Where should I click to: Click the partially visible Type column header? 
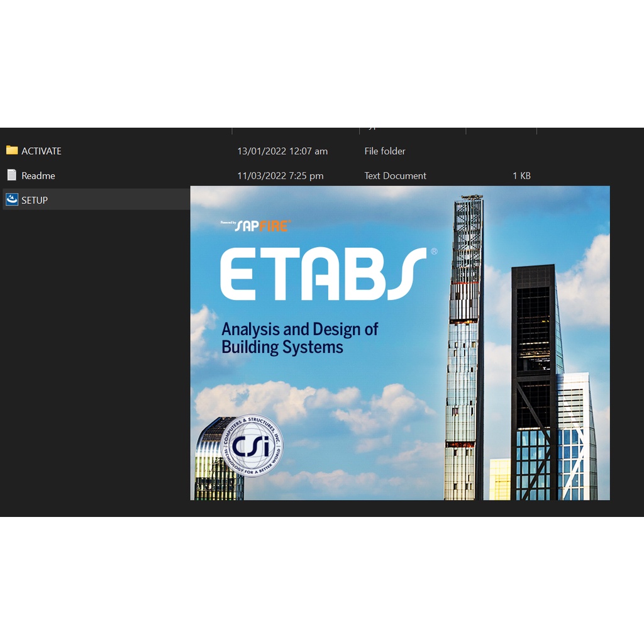[372, 128]
